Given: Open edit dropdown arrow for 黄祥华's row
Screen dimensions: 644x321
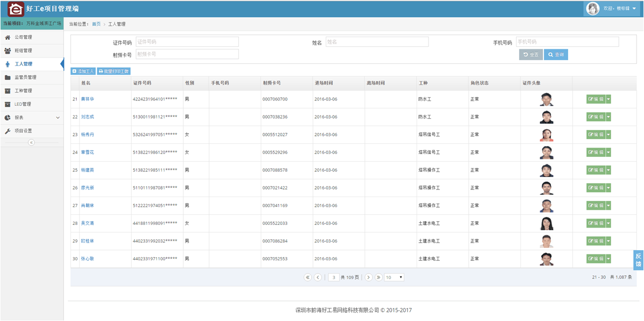Looking at the screenshot, I should point(609,99).
